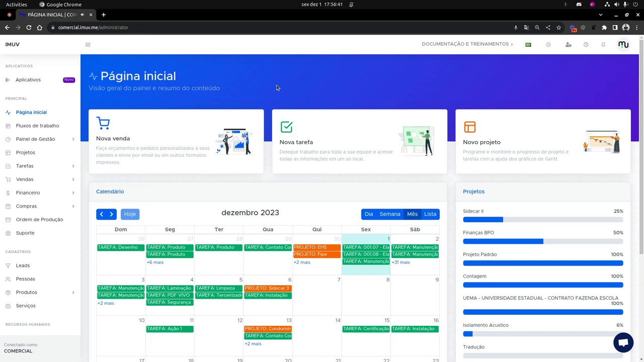Viewport: 644px width, 362px height.
Task: Go to next month in calendar
Action: (112, 214)
